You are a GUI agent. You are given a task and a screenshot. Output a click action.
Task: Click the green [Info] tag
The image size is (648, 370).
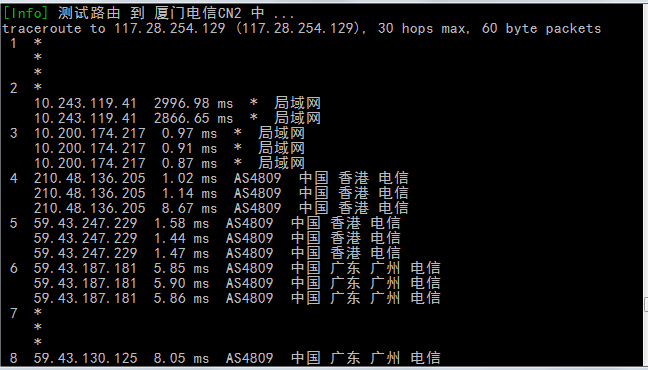click(x=26, y=13)
